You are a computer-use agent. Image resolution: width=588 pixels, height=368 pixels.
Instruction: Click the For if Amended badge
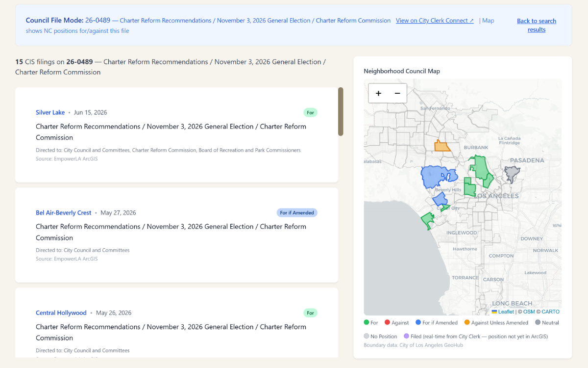[x=297, y=213]
